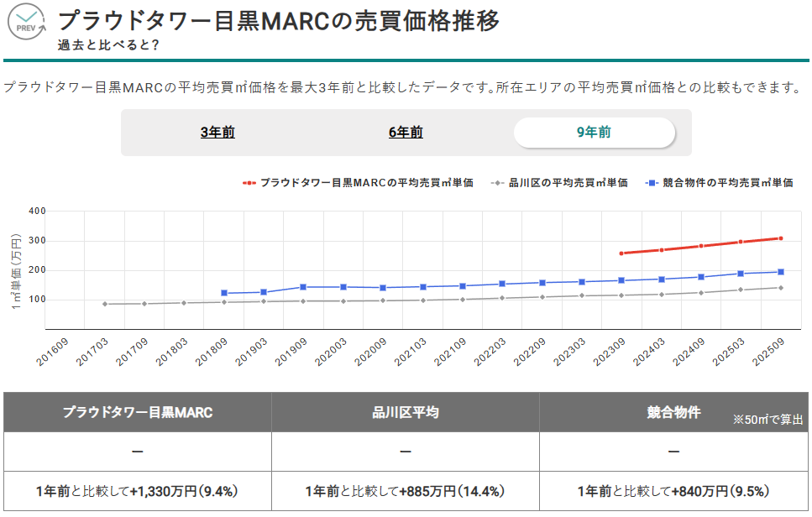812x517 pixels.
Task: Click the last gray diamond marker at 202509
Action: pyautogui.click(x=781, y=288)
